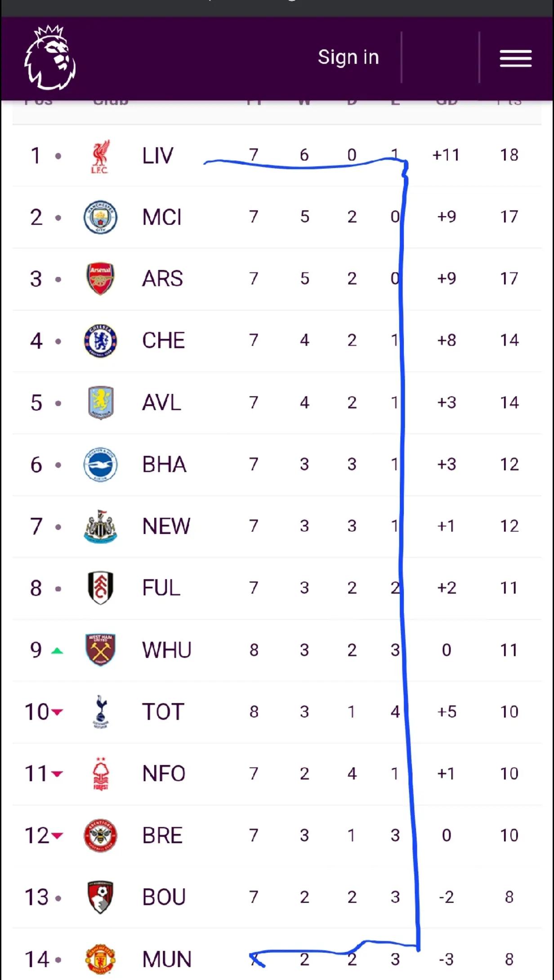Select the Newcastle United crest
The image size is (554, 980).
100,526
